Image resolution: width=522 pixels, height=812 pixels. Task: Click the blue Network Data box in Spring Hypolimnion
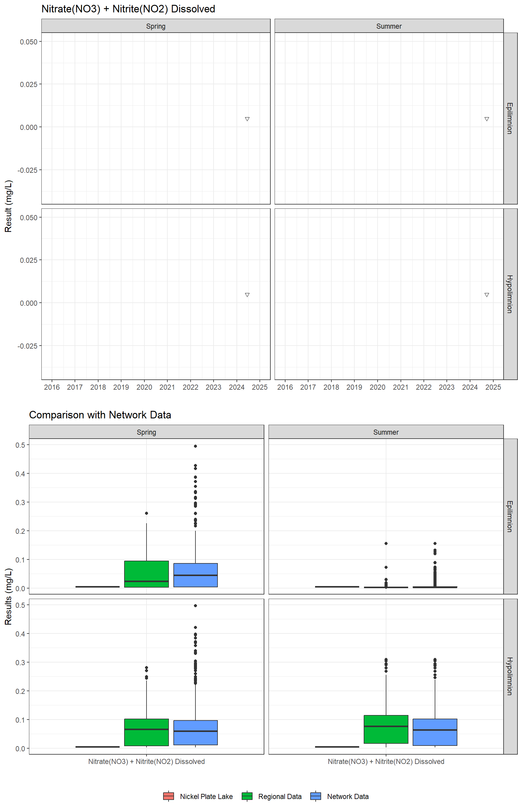(195, 733)
